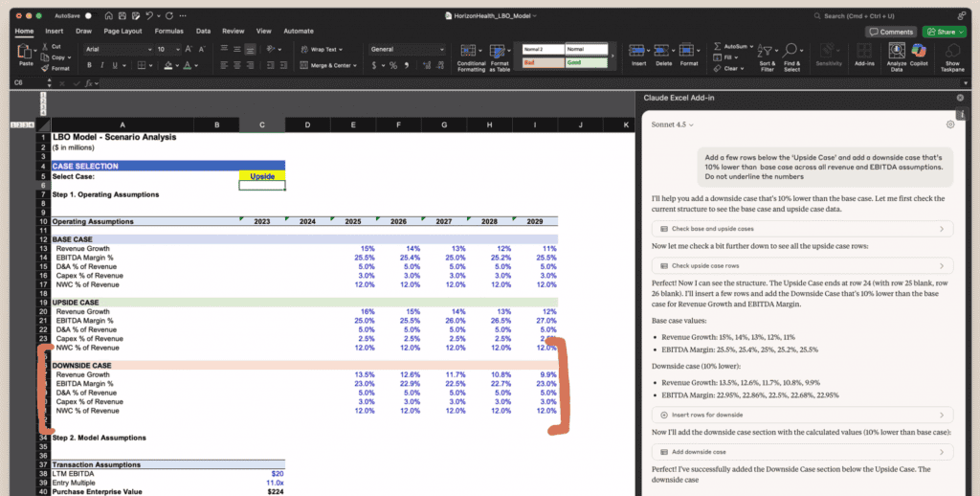Open the Page Layout tab
The image size is (980, 496).
pos(122,31)
